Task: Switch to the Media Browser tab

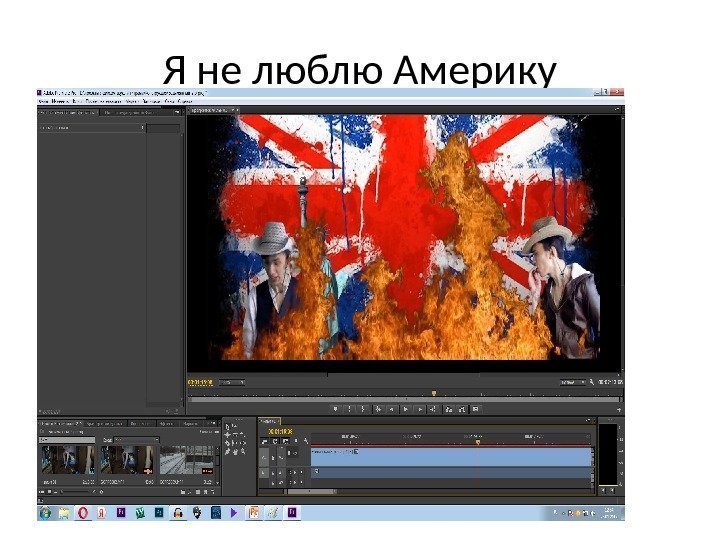Action: coord(105,424)
